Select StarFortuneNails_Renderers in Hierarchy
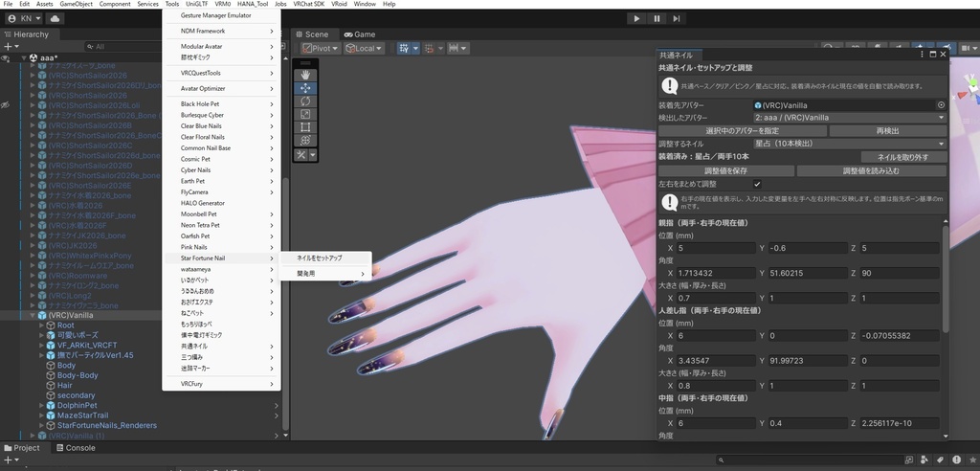 point(107,425)
